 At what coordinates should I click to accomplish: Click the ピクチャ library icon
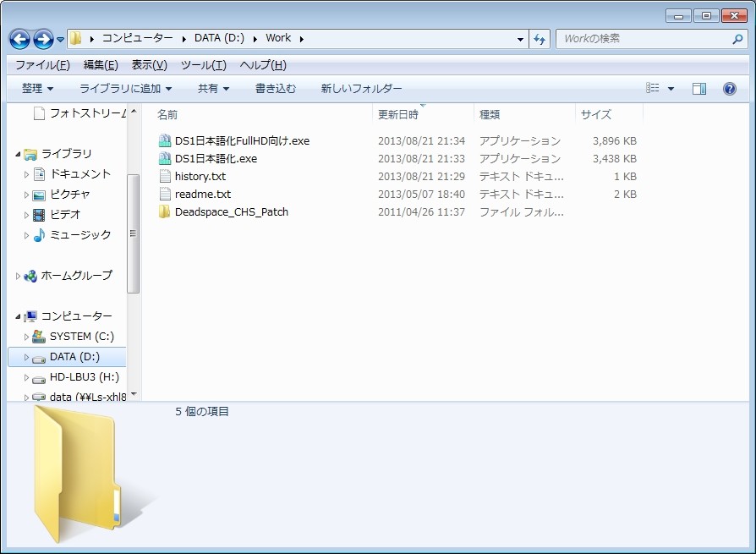[39, 195]
